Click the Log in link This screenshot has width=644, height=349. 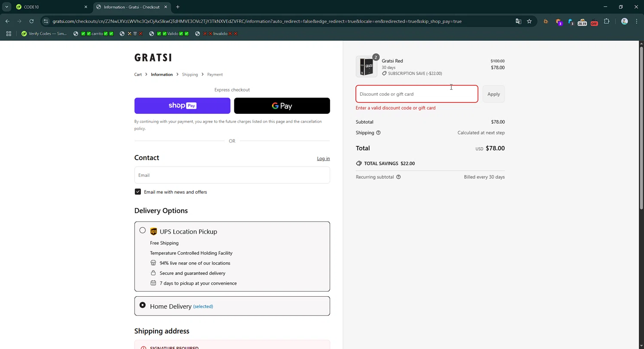tap(323, 158)
